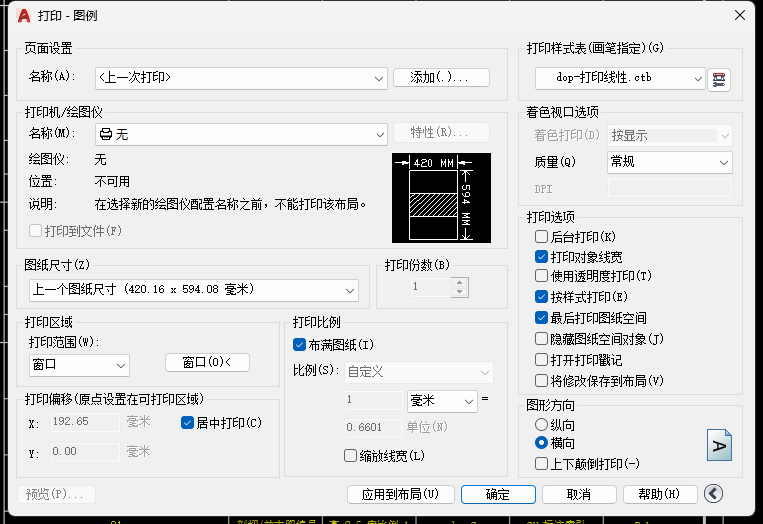Open the printer 名称(M) dropdown

(241, 134)
